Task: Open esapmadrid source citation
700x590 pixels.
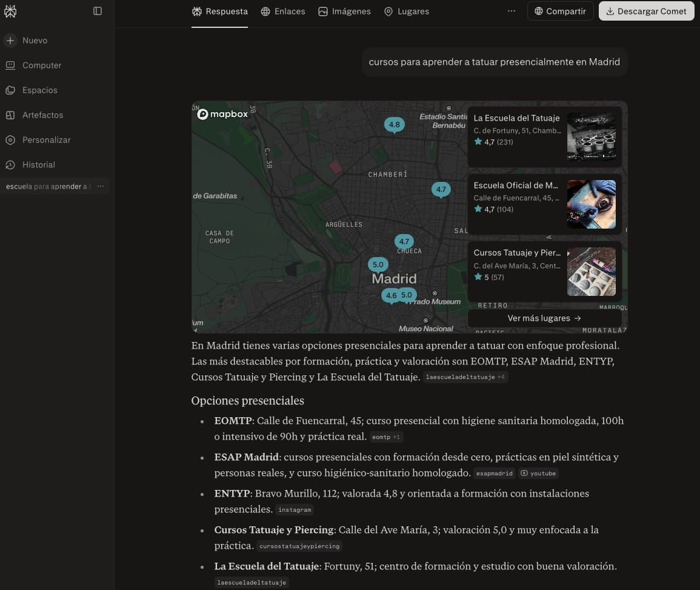Action: pos(494,474)
